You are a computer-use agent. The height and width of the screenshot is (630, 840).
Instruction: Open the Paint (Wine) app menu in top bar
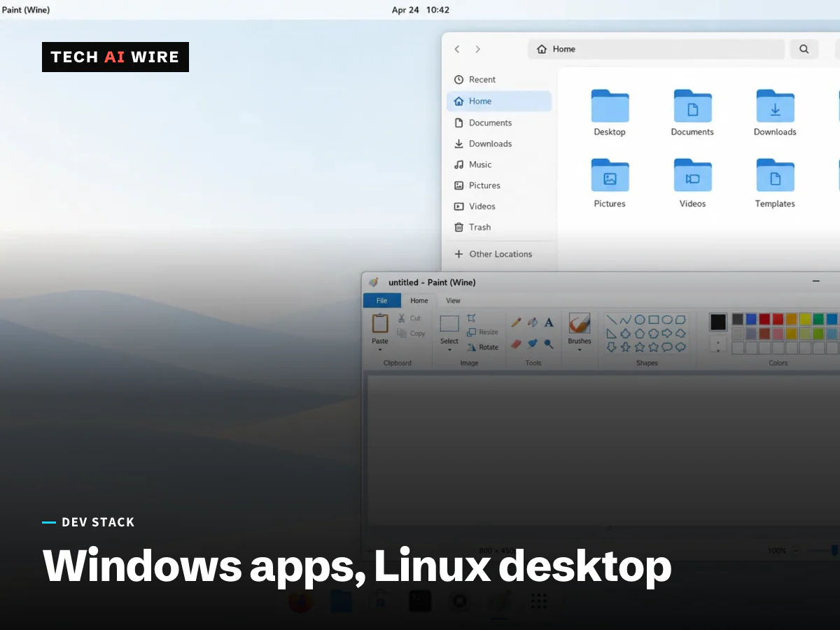click(x=26, y=10)
